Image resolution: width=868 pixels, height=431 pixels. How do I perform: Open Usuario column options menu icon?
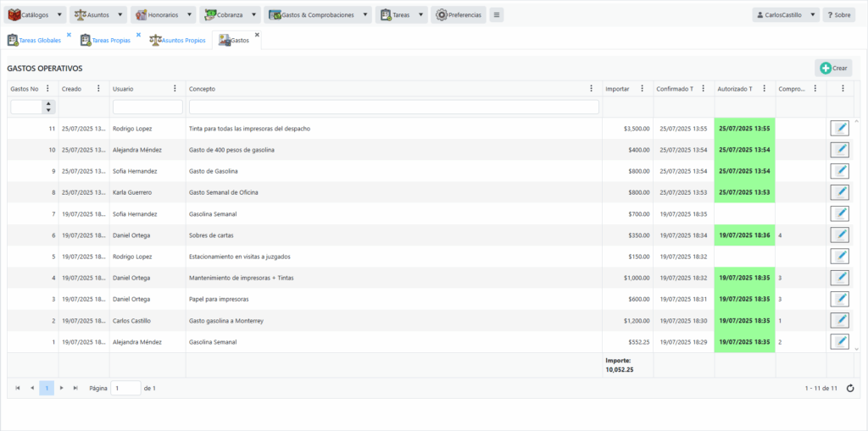pos(175,89)
